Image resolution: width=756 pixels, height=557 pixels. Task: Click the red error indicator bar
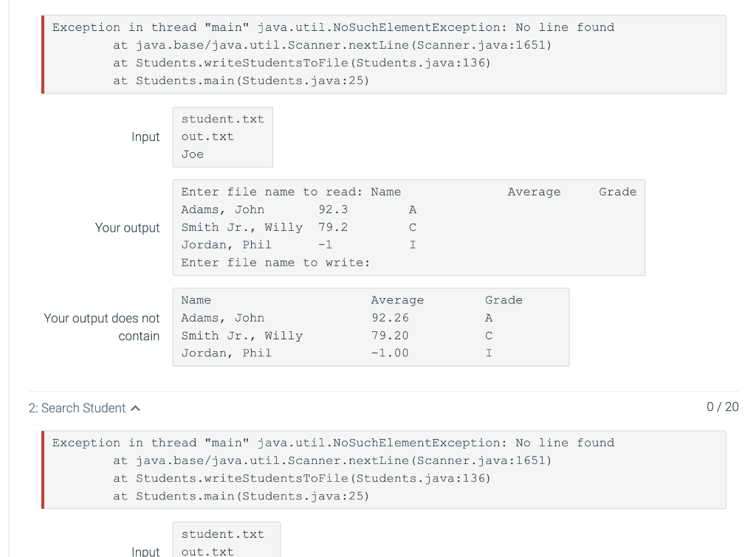pos(44,54)
